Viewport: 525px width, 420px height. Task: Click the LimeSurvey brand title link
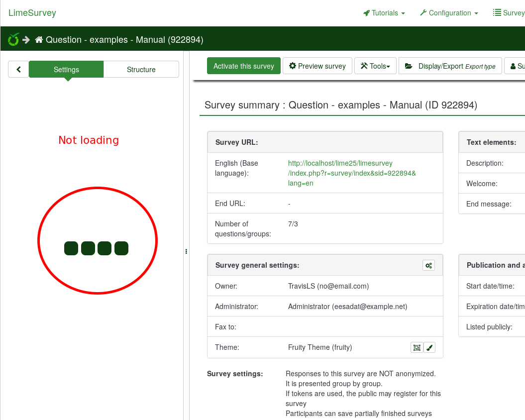pyautogui.click(x=32, y=13)
